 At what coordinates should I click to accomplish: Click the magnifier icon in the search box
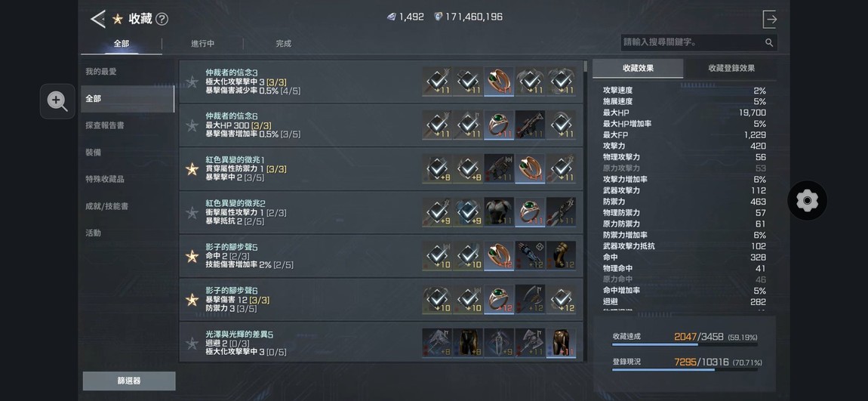pyautogui.click(x=769, y=42)
